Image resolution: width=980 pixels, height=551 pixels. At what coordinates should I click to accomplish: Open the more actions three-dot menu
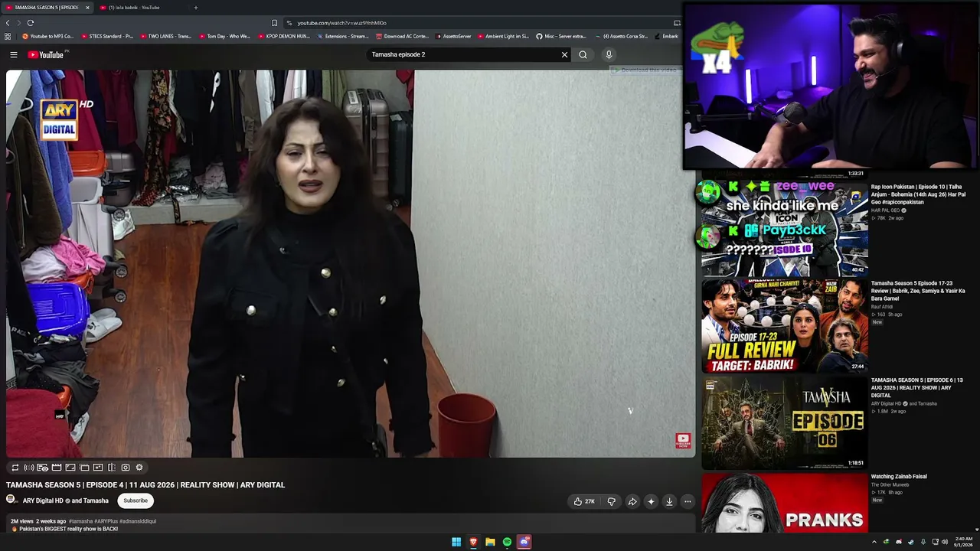(688, 501)
